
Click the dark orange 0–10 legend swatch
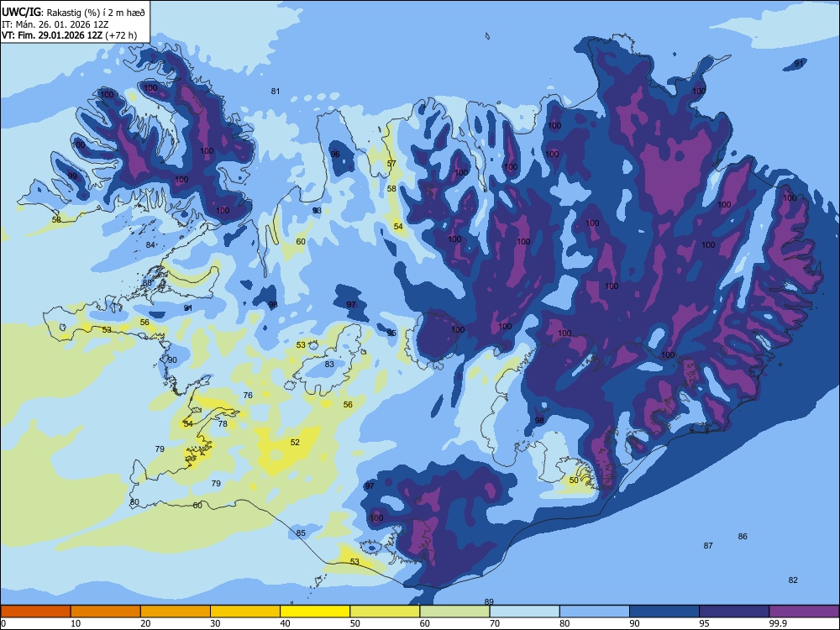(x=35, y=612)
